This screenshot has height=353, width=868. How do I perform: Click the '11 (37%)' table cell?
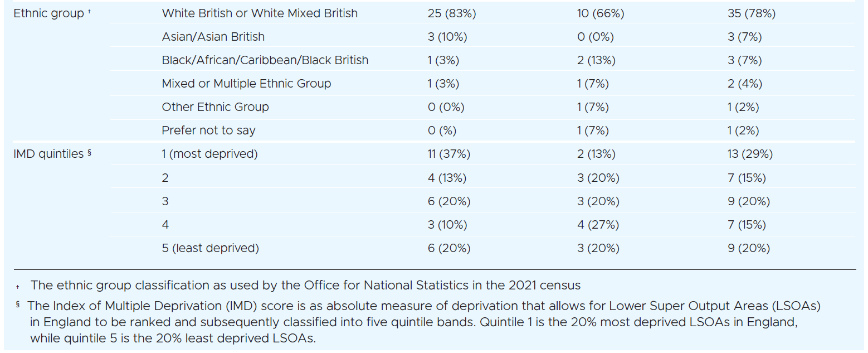448,154
